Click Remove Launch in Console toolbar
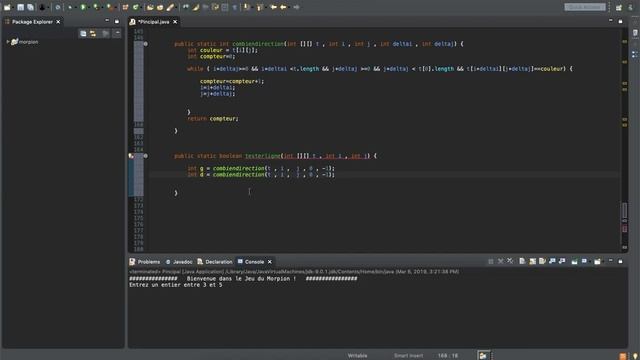 click(x=501, y=261)
